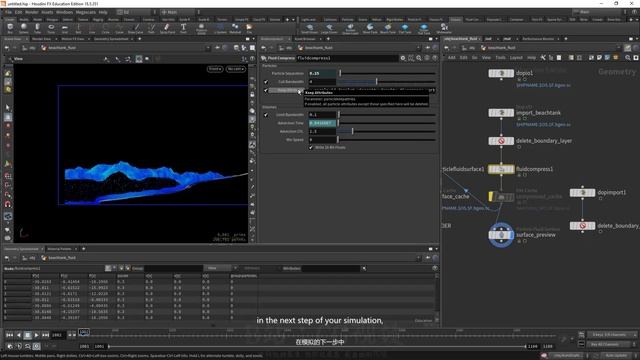Adjust the Particle Separation slider
Screen dimensions: 640x360
tap(387, 73)
